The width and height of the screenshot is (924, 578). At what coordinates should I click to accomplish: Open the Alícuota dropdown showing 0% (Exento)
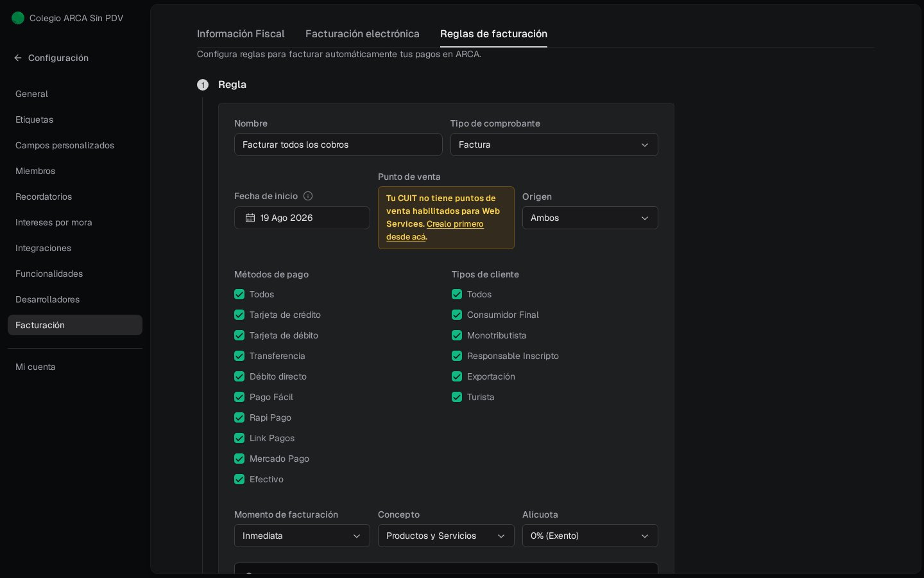pyautogui.click(x=590, y=536)
